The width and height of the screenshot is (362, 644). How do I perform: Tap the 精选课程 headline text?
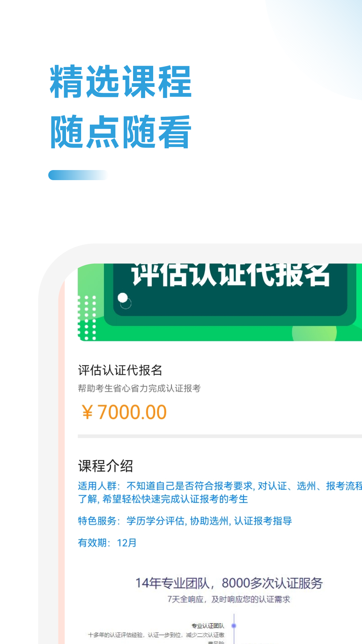121,82
